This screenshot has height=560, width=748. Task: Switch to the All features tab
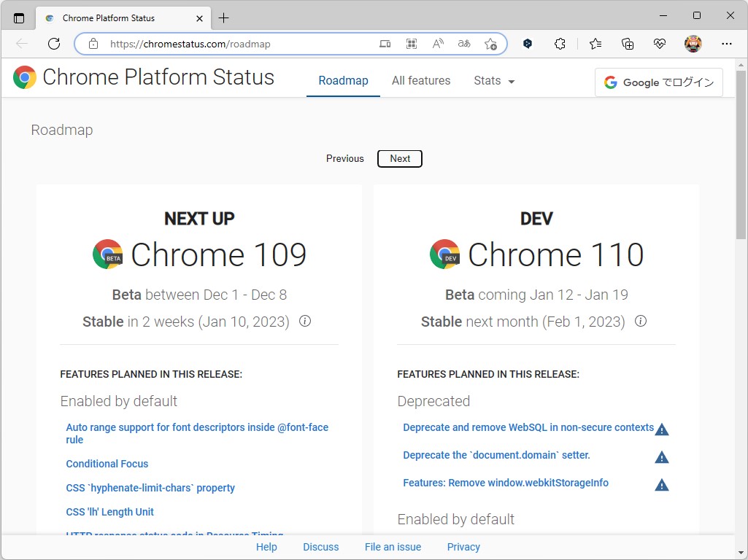point(421,81)
